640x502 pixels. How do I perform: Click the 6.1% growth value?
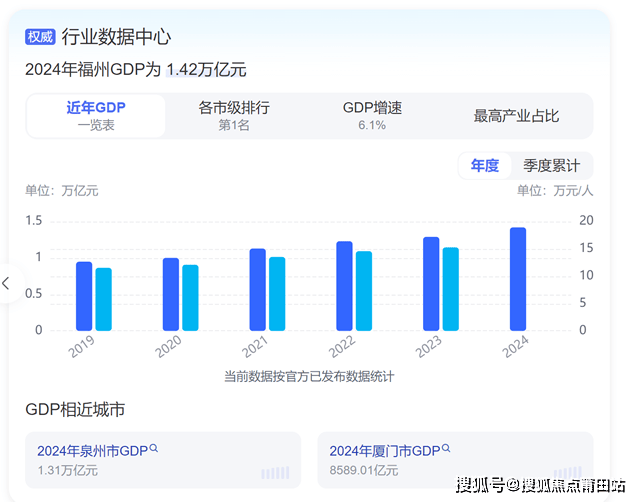[x=372, y=125]
